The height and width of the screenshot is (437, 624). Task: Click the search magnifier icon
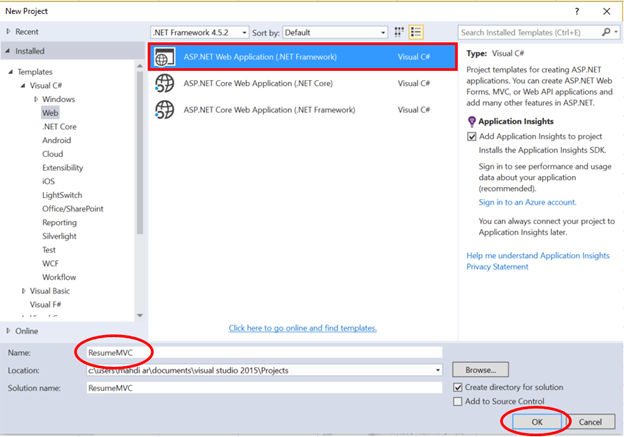click(x=606, y=32)
